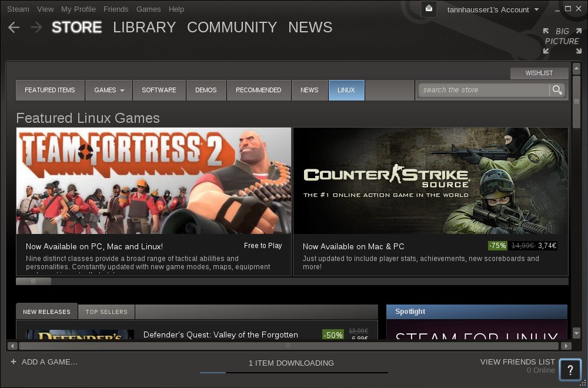Open the View menu

(x=45, y=9)
